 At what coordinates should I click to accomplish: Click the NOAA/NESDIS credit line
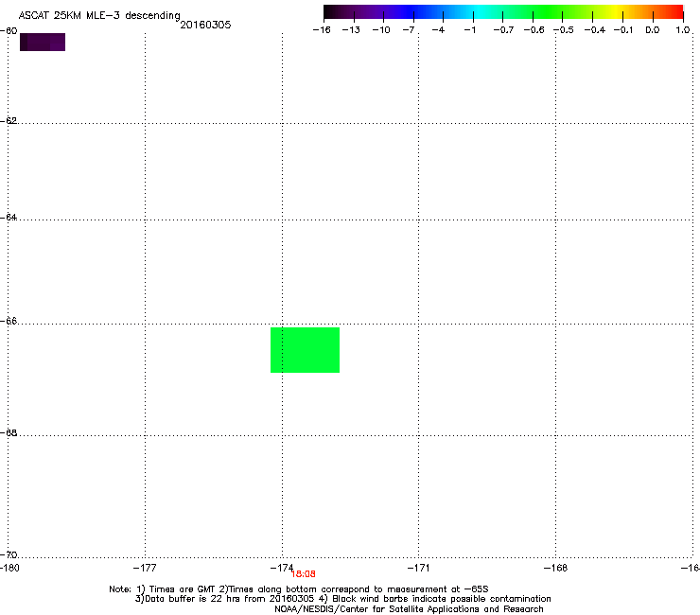click(x=409, y=609)
